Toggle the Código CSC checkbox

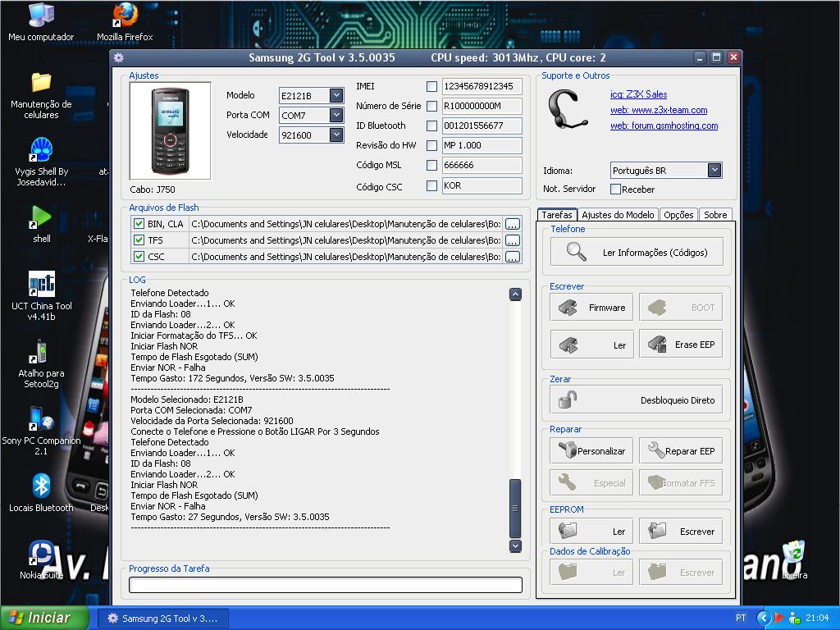point(431,186)
